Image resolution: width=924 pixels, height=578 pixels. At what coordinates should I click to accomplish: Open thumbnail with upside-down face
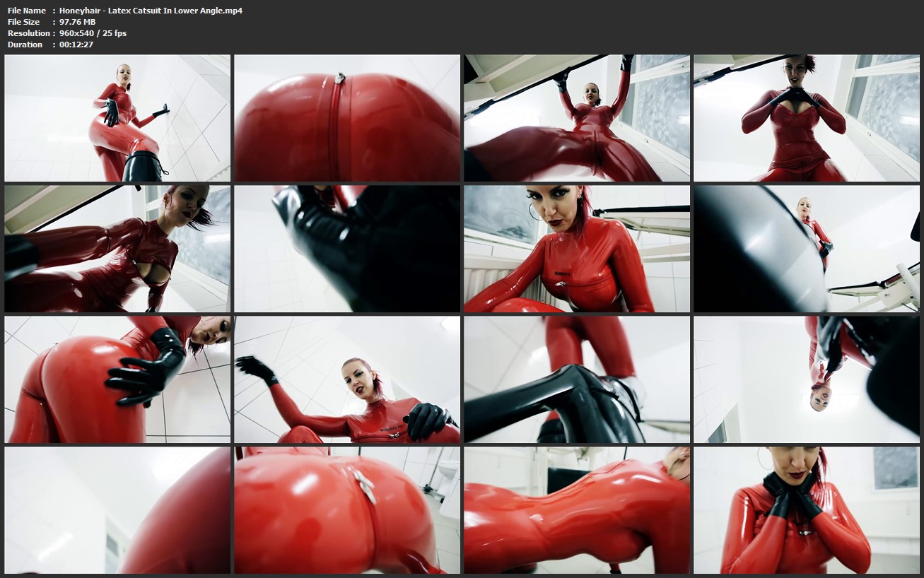(x=807, y=379)
